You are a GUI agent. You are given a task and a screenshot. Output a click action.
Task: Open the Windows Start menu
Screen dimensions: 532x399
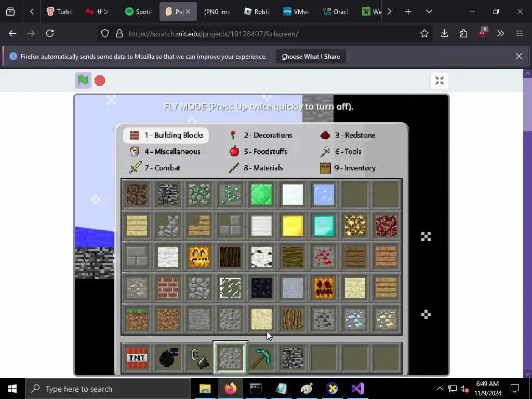(12, 389)
